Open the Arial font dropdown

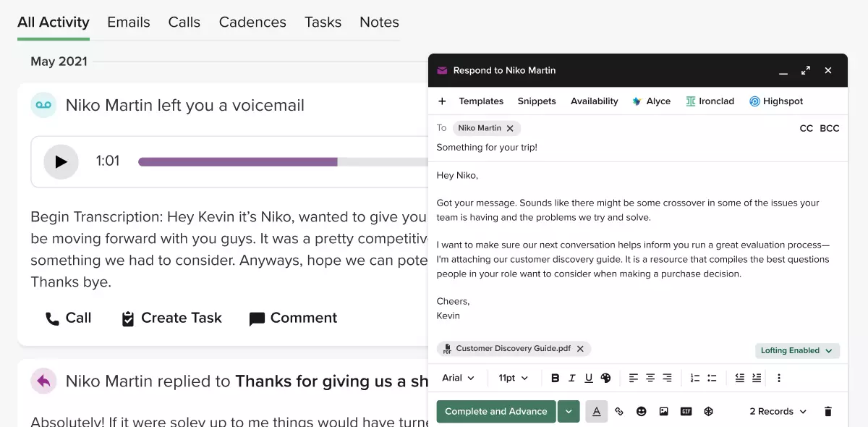pos(459,378)
